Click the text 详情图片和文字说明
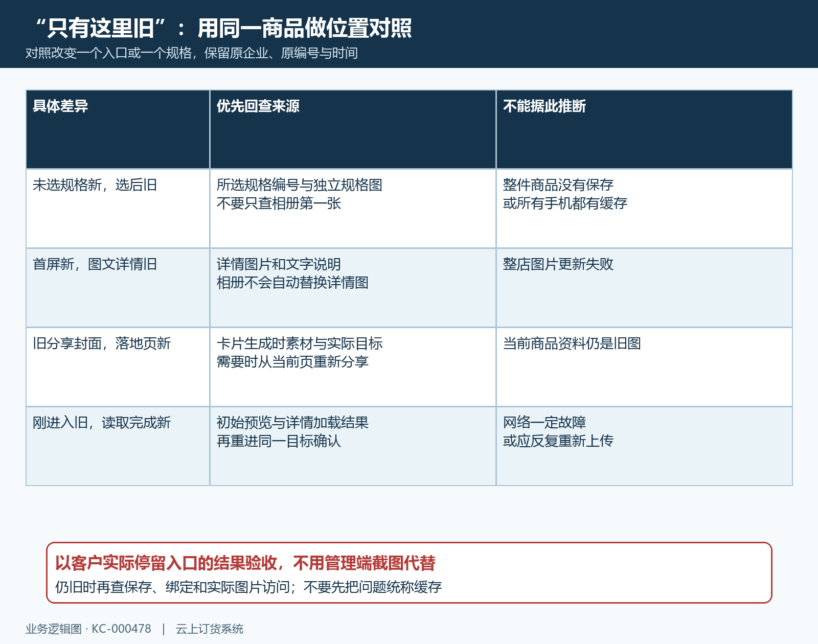This screenshot has width=818, height=644. (279, 264)
